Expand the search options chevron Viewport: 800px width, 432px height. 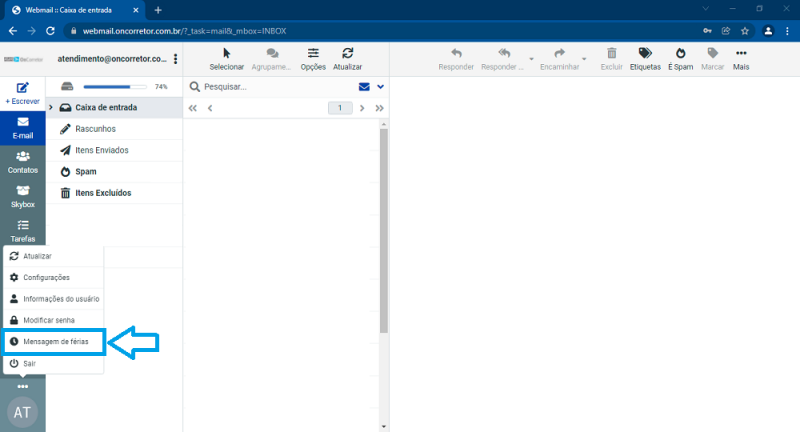pyautogui.click(x=380, y=87)
